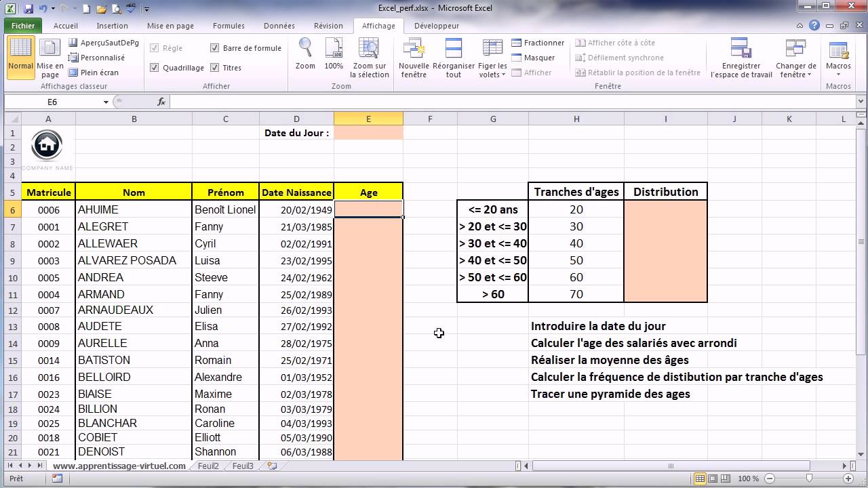Image resolution: width=868 pixels, height=488 pixels.
Task: Select row 5 header
Action: point(12,192)
